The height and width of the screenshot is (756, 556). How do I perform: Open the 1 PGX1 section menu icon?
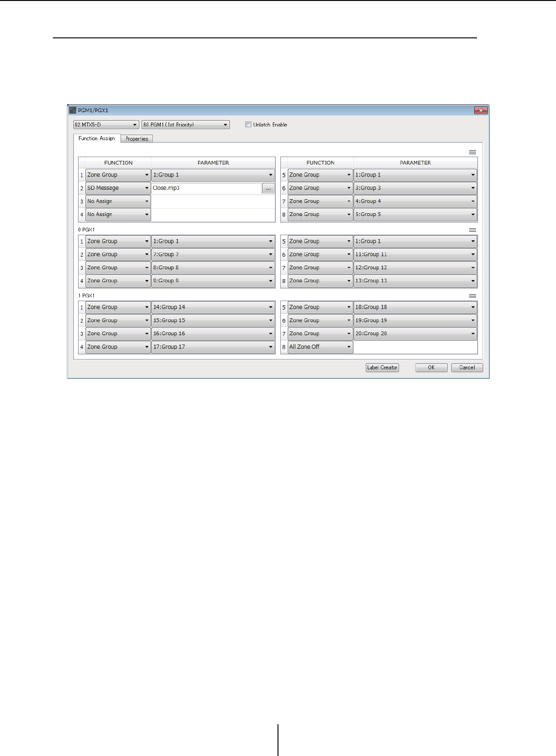[x=472, y=296]
